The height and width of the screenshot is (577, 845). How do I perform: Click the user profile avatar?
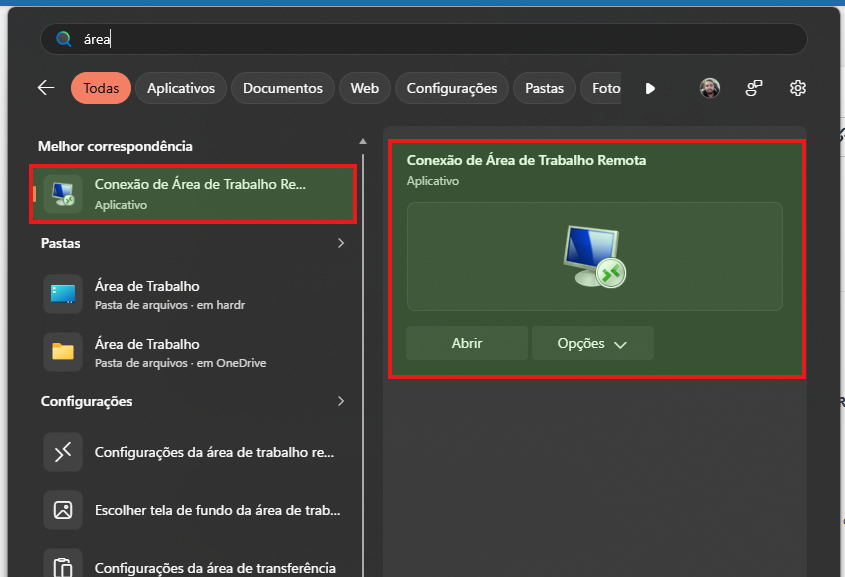point(710,88)
